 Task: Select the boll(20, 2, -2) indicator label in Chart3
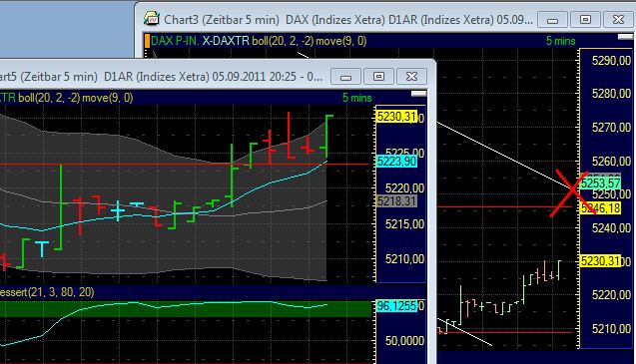pyautogui.click(x=283, y=41)
